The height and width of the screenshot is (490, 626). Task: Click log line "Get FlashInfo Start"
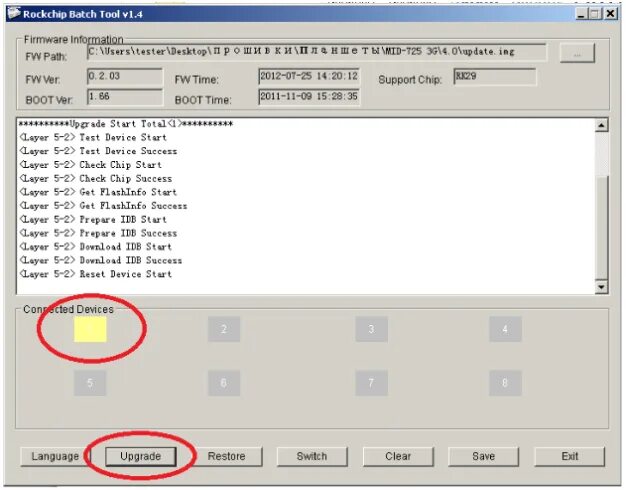click(98, 192)
